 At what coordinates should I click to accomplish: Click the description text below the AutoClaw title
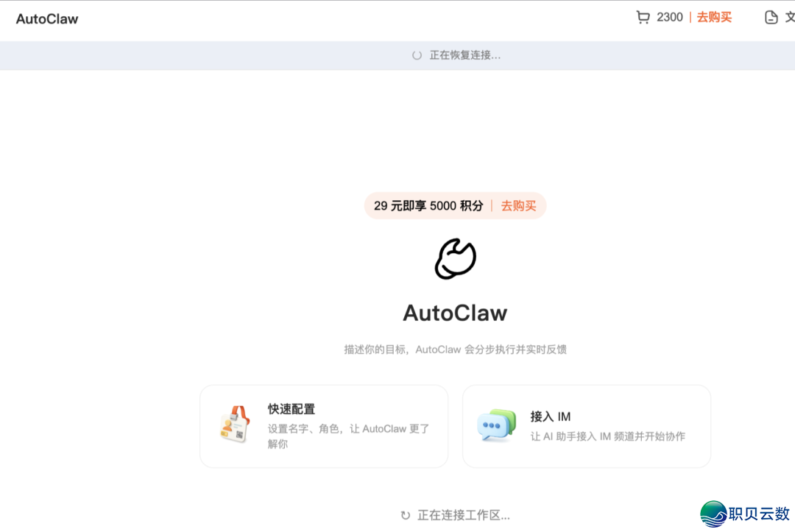[x=454, y=349]
